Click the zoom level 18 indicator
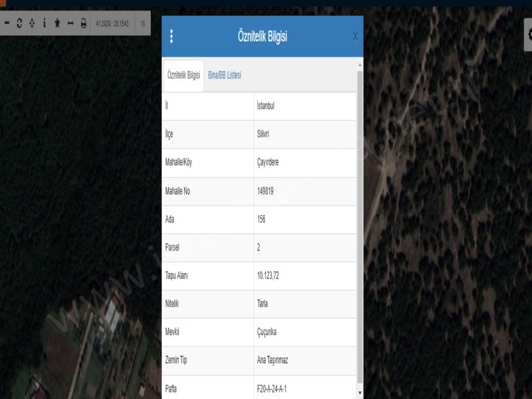 142,23
